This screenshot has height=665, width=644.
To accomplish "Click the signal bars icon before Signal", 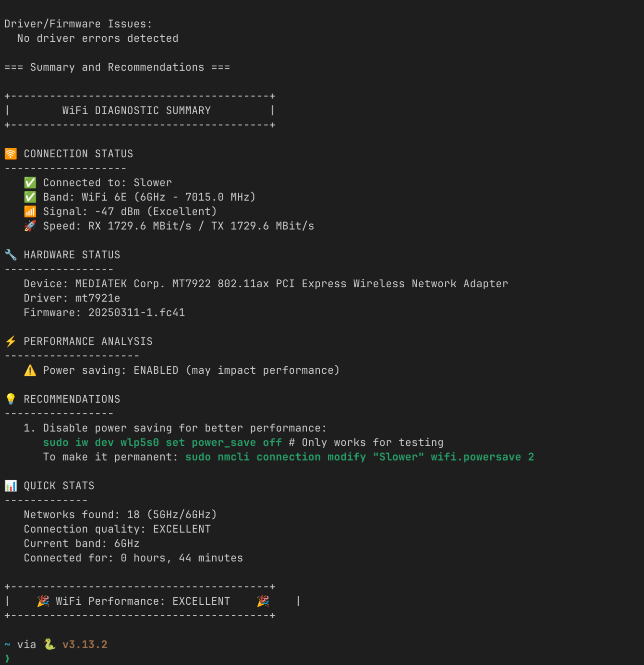I will pyautogui.click(x=30, y=211).
